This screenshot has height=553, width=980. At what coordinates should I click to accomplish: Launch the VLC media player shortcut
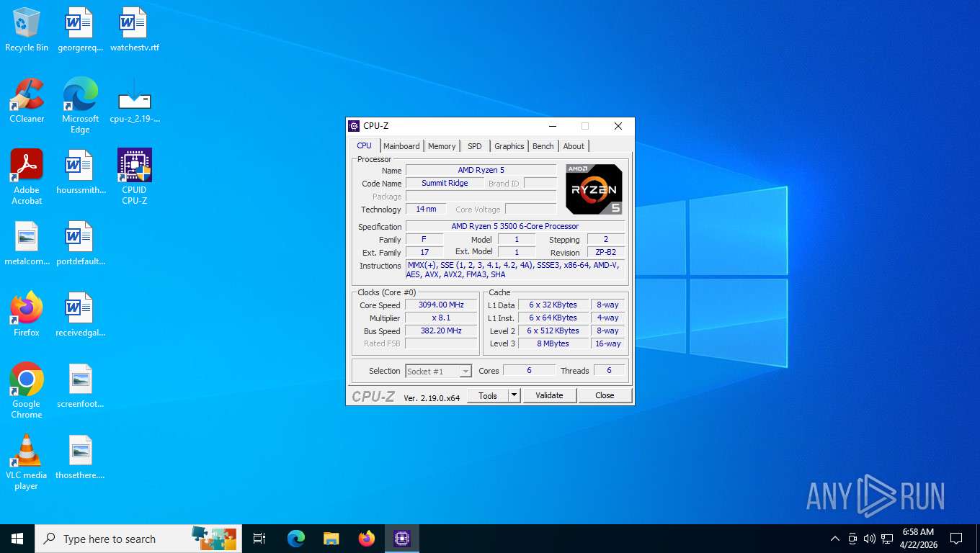click(27, 462)
